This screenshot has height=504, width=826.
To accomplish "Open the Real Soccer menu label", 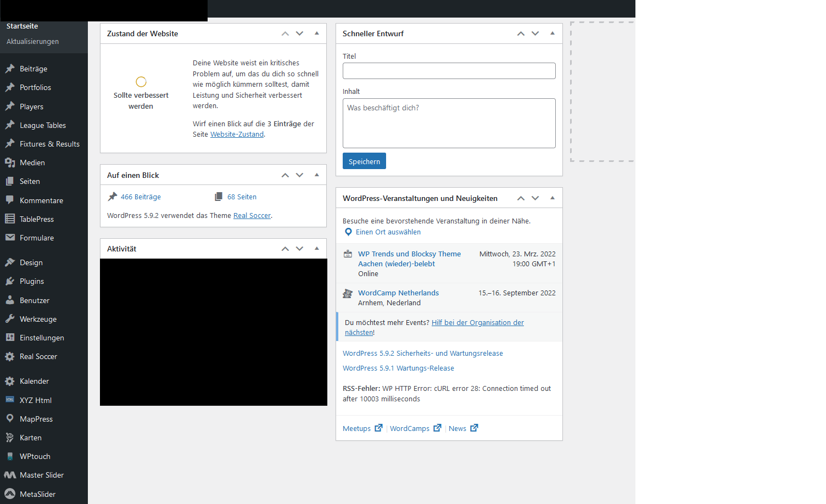I will point(38,356).
